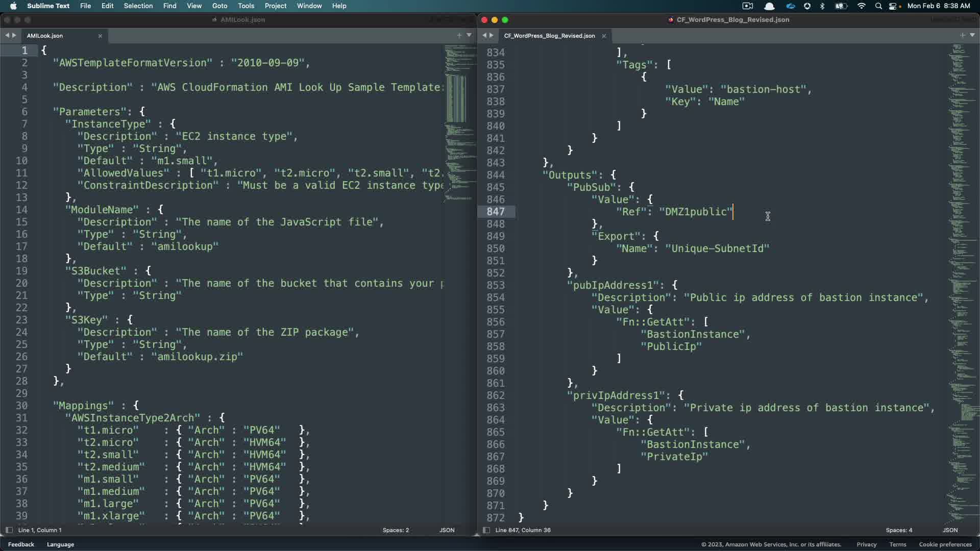Go to next tab arrow in right pane
The image size is (980, 551).
pyautogui.click(x=492, y=35)
